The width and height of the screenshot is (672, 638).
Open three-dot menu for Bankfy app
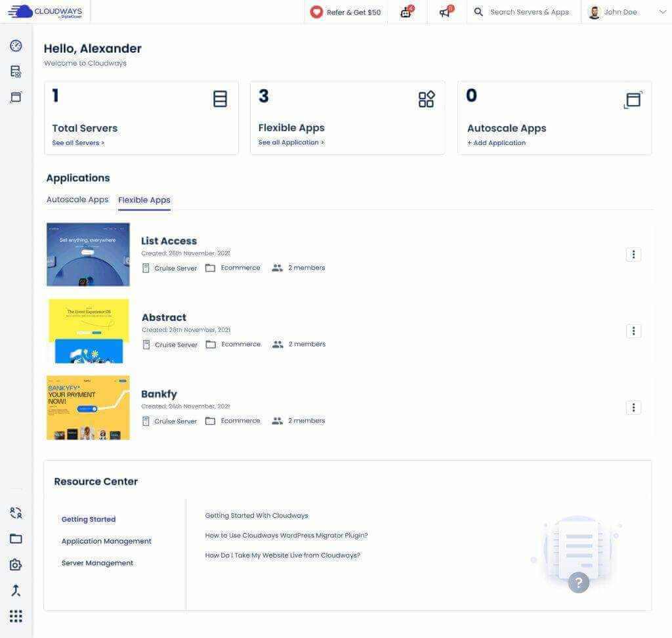click(633, 408)
